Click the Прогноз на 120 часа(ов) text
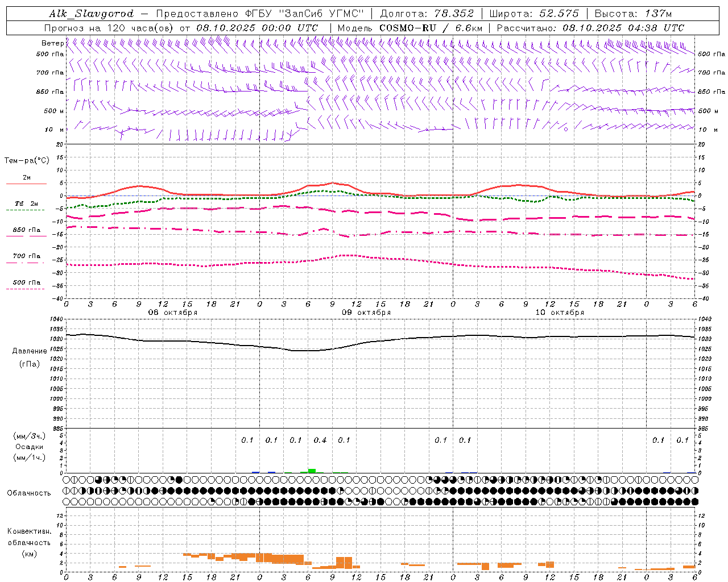Screen dimensions: 728x582 (110, 28)
